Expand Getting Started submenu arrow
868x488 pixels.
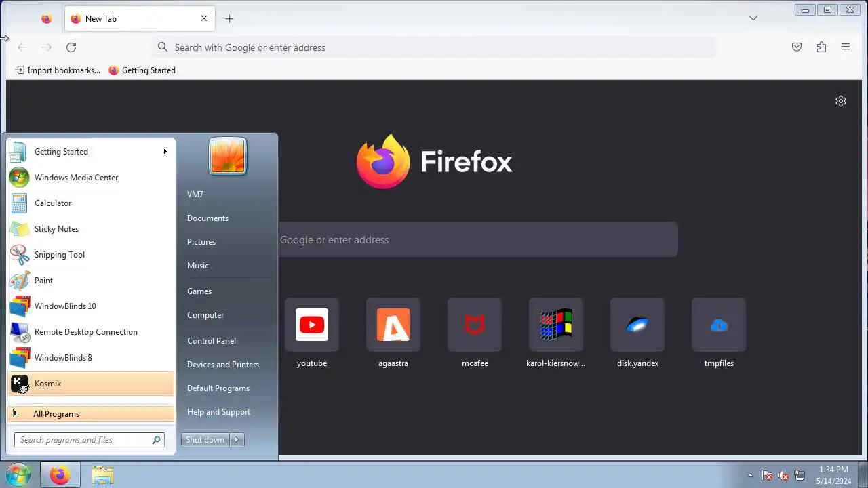pyautogui.click(x=165, y=152)
